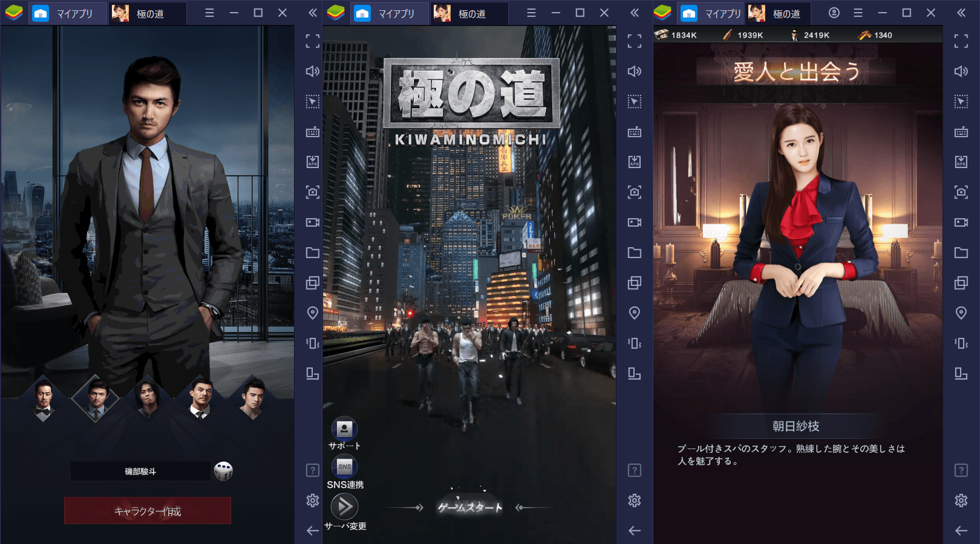Select the highlighted second character portrait
Image resolution: width=980 pixels, height=544 pixels.
click(x=96, y=398)
